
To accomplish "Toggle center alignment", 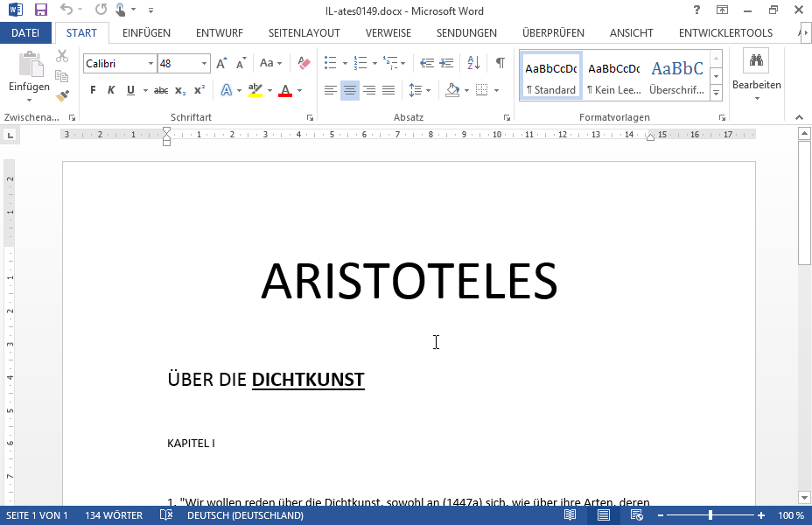I will point(349,91).
